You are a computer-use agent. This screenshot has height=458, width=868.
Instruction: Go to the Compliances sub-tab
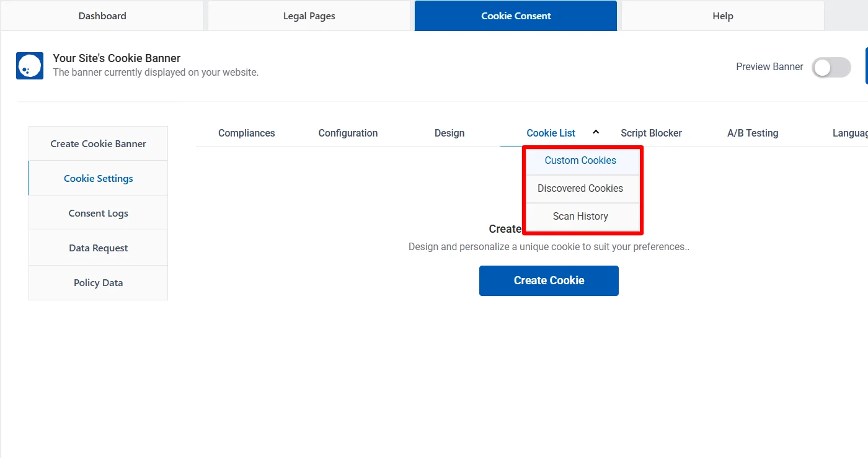tap(247, 133)
